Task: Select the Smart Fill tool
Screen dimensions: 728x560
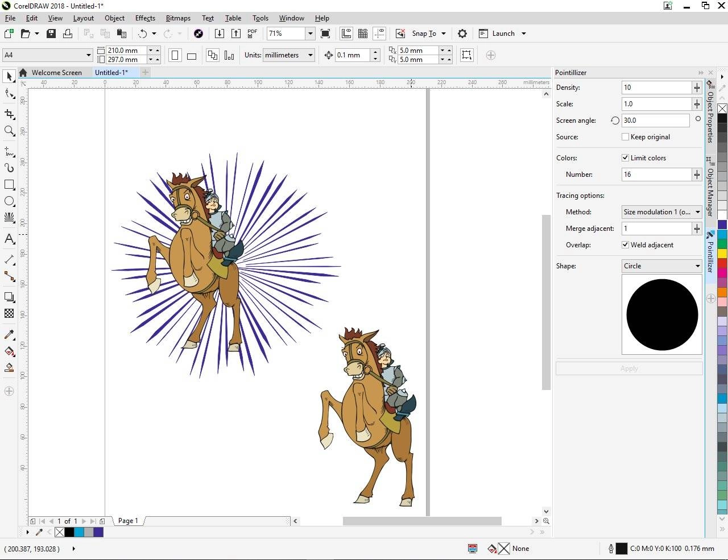Action: (x=9, y=368)
